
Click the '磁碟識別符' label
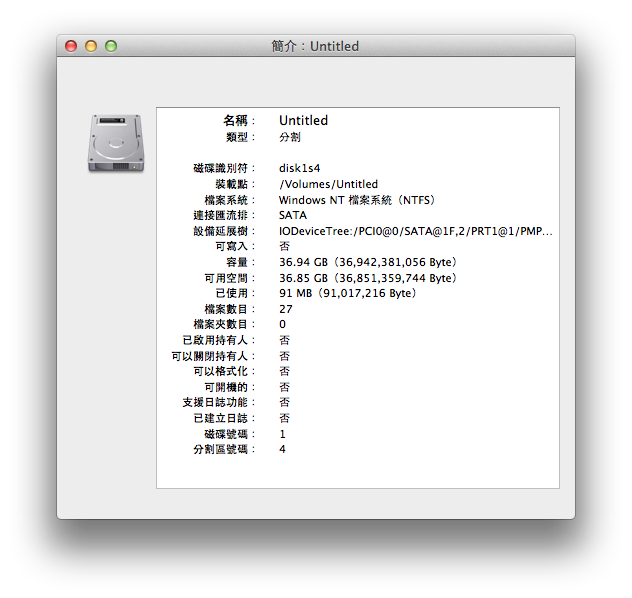click(x=225, y=168)
